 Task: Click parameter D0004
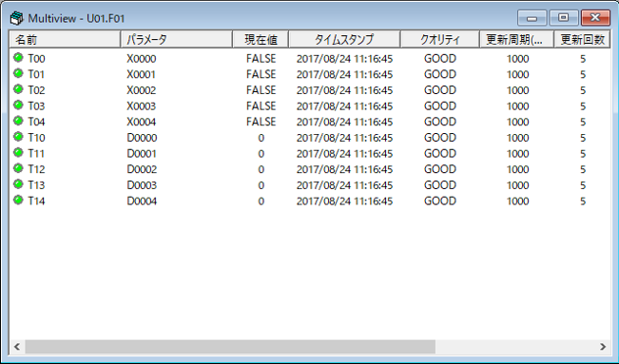coord(142,201)
